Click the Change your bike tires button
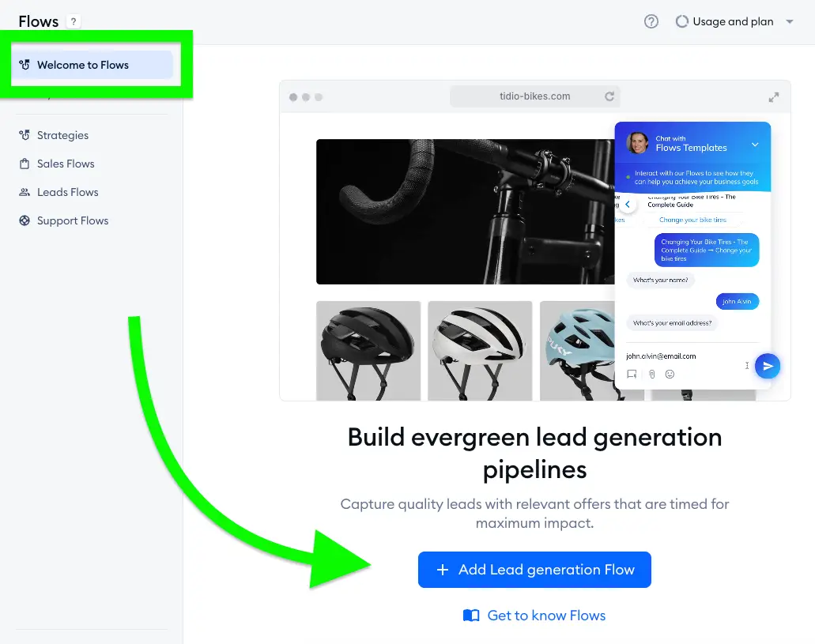 coord(692,220)
